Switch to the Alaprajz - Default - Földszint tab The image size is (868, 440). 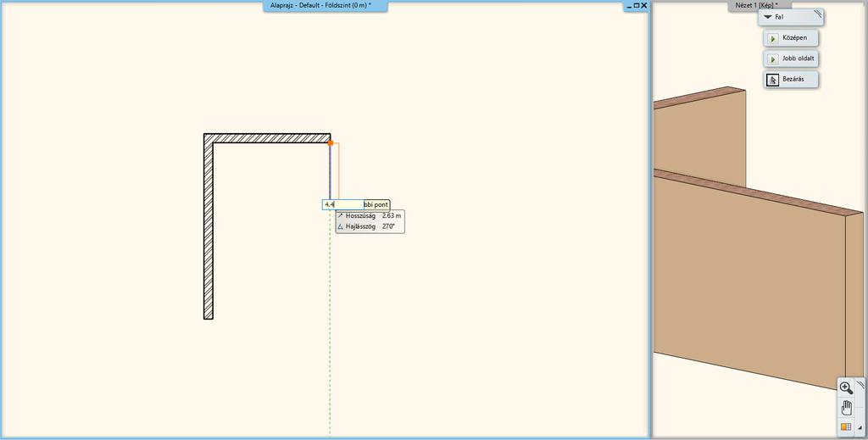click(x=325, y=6)
